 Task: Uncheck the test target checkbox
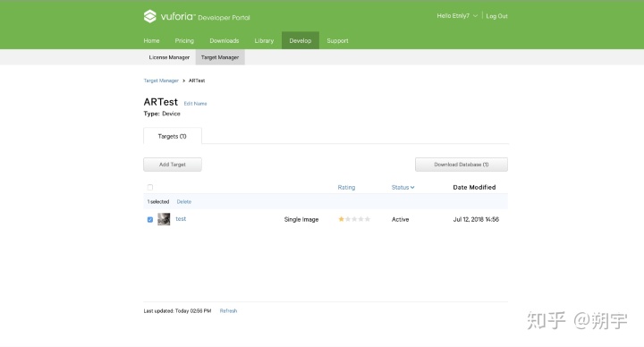pos(150,220)
